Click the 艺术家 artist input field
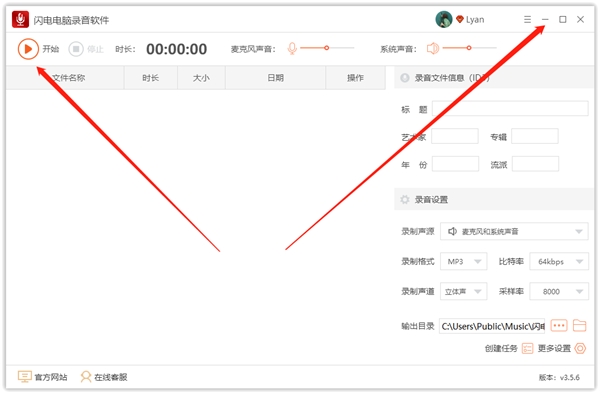 click(455, 136)
